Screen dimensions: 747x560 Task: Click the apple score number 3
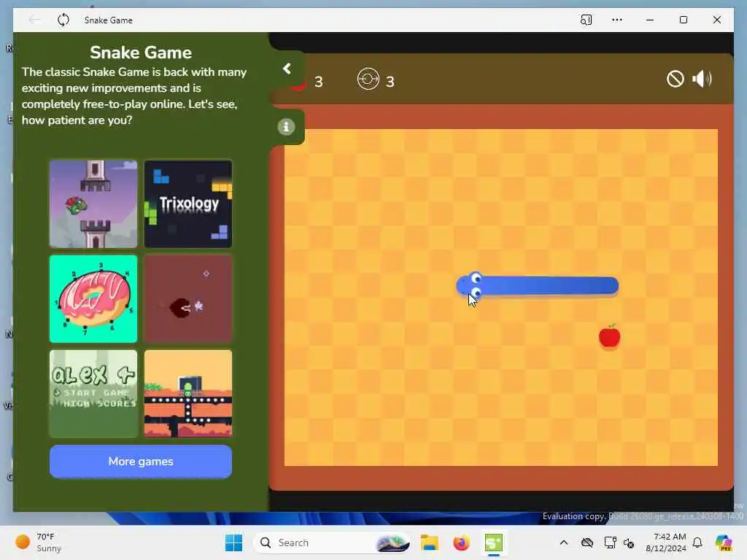[319, 82]
